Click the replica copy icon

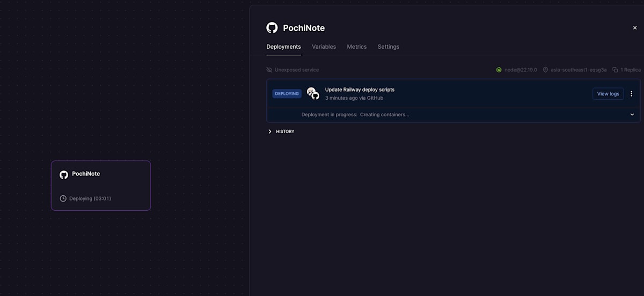coord(615,70)
